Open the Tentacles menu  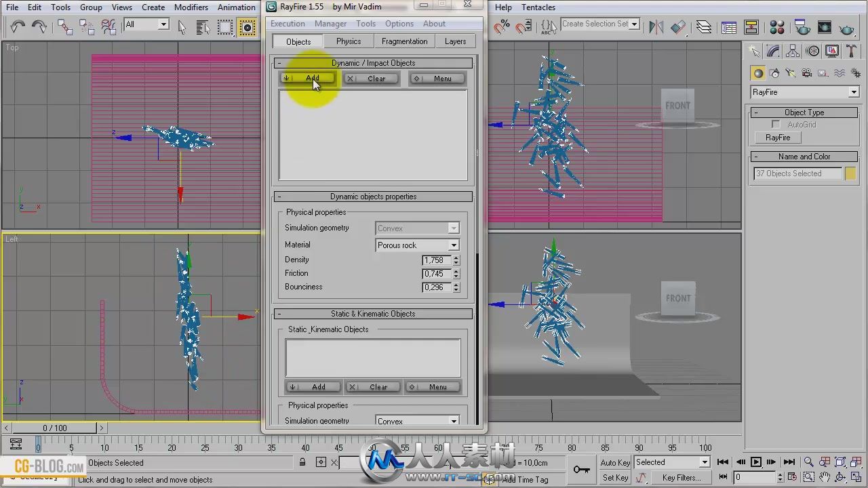[x=538, y=7]
